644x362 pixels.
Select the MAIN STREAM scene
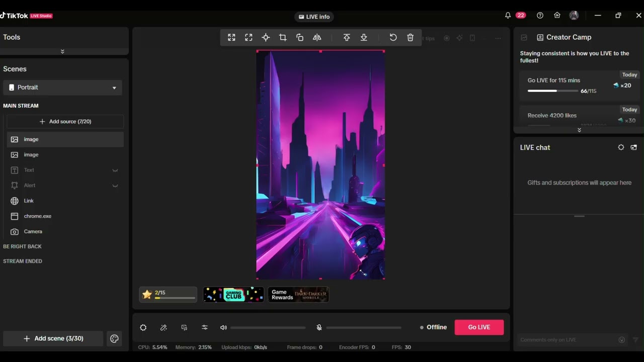[x=21, y=106]
